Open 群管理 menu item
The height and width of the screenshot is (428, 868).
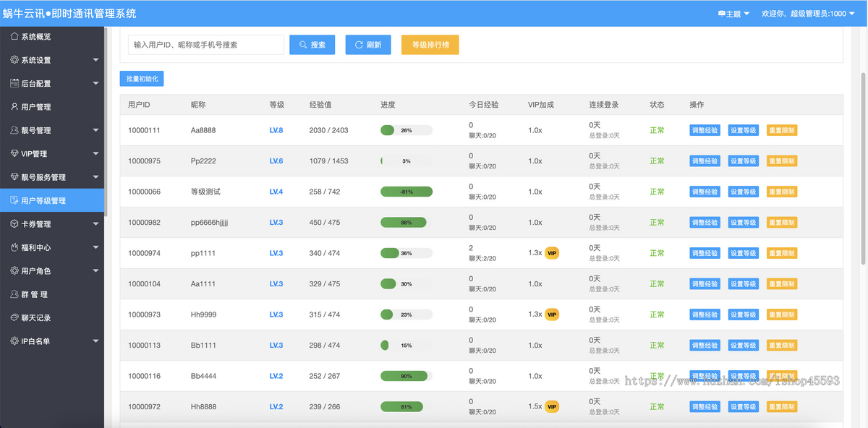[52, 294]
